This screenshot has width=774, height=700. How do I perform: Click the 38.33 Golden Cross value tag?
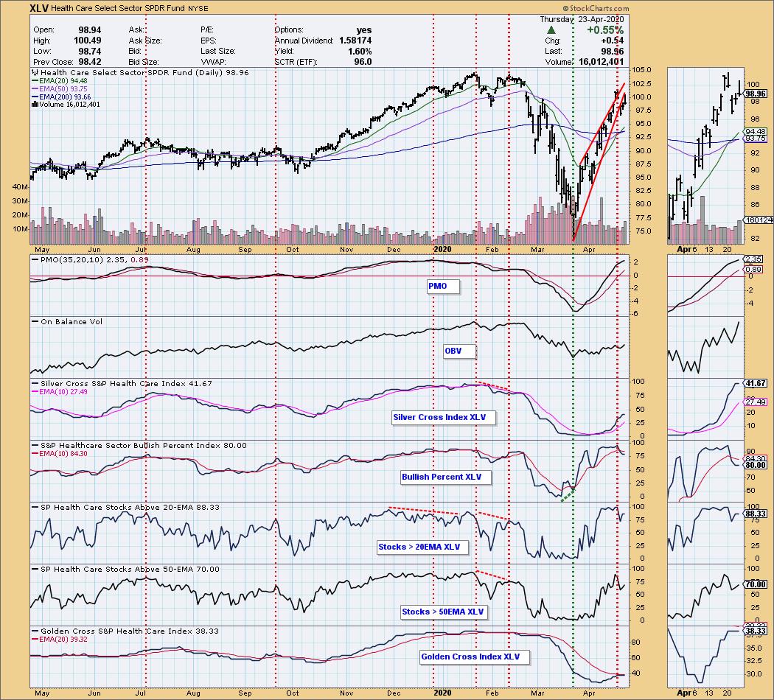coord(756,631)
